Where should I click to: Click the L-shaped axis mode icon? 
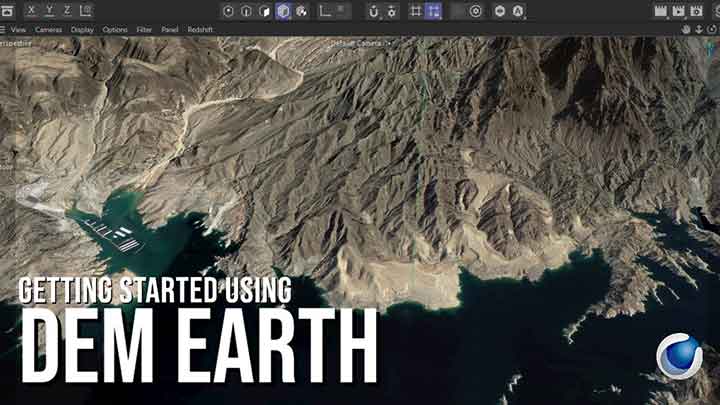[325, 11]
